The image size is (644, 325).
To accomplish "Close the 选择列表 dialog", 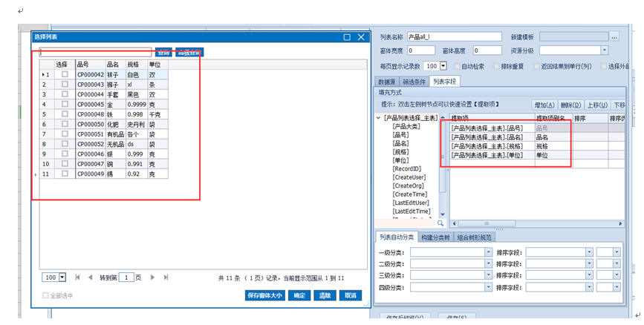I will 361,37.
